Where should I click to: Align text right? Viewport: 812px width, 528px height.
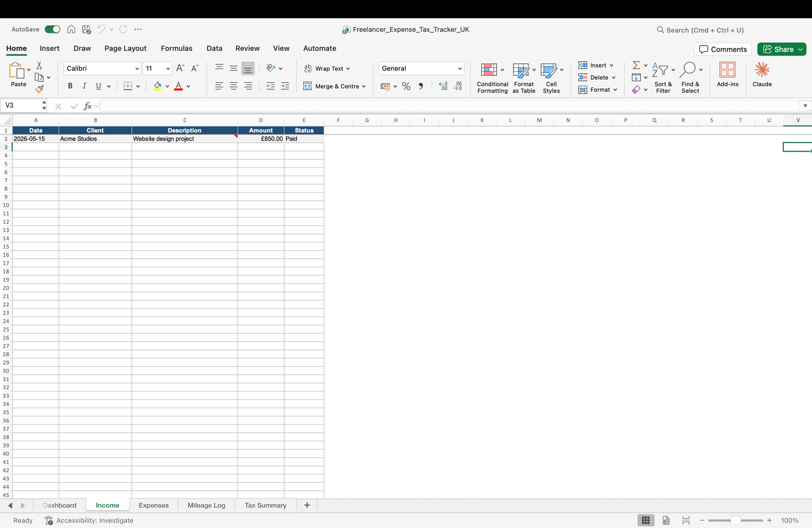pyautogui.click(x=248, y=86)
